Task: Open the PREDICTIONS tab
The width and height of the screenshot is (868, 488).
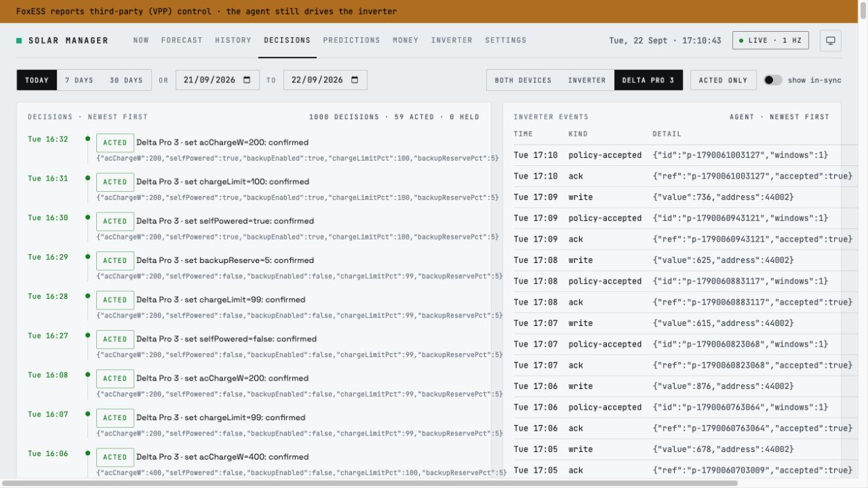Action: point(352,40)
